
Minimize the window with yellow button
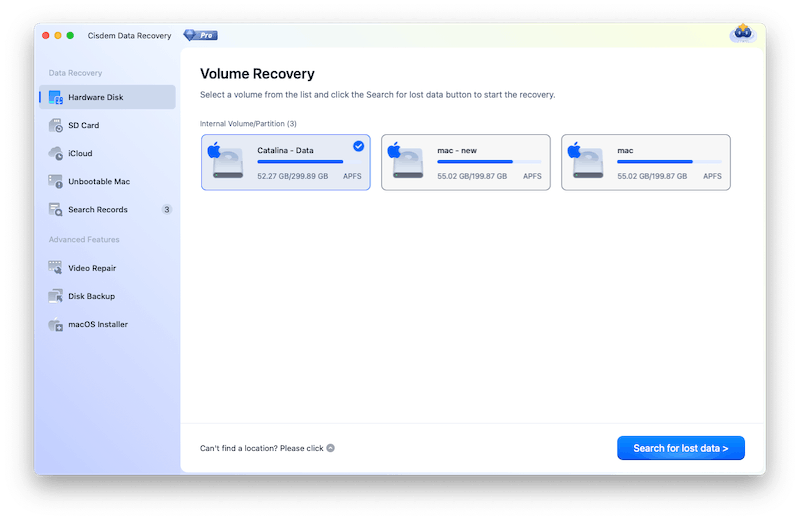pyautogui.click(x=58, y=35)
